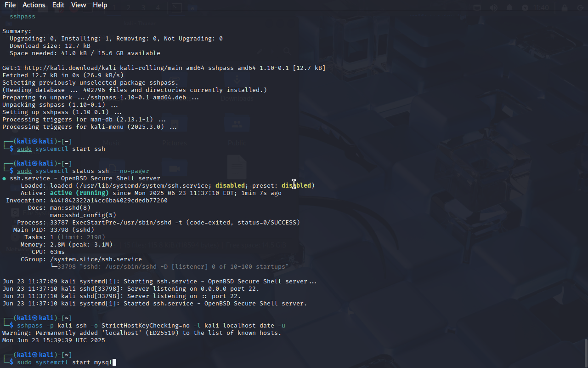Click the 'Mon Jun 23 15:39:39 UTC 2025' output

(54, 340)
